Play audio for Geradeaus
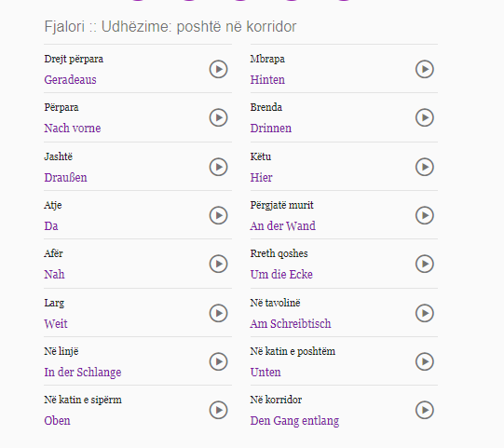This screenshot has height=448, width=504. [x=219, y=69]
